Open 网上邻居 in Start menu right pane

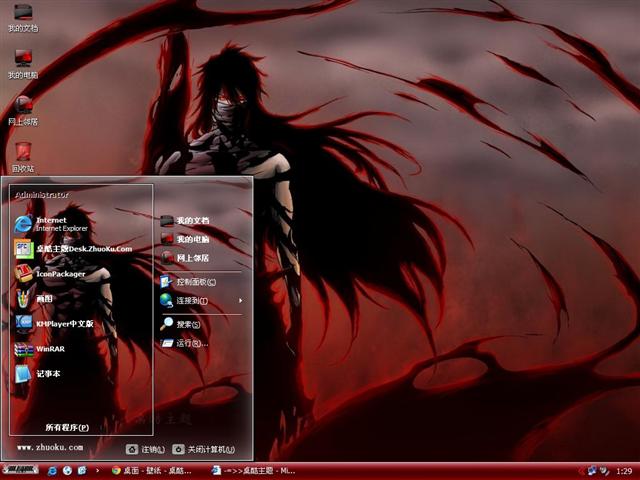tap(185, 258)
